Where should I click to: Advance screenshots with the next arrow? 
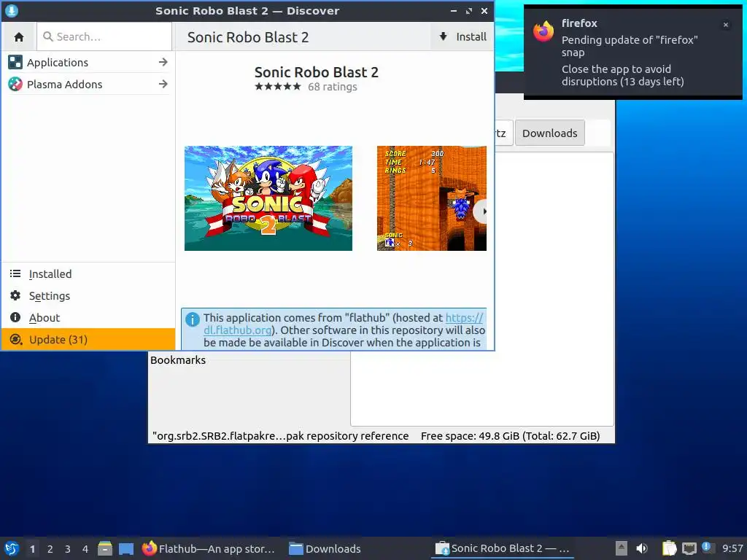(x=482, y=211)
